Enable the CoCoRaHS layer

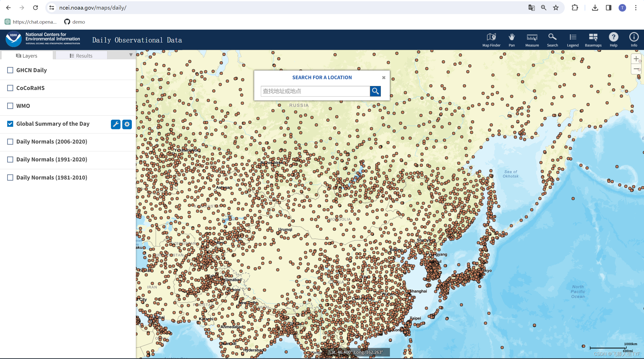point(10,88)
